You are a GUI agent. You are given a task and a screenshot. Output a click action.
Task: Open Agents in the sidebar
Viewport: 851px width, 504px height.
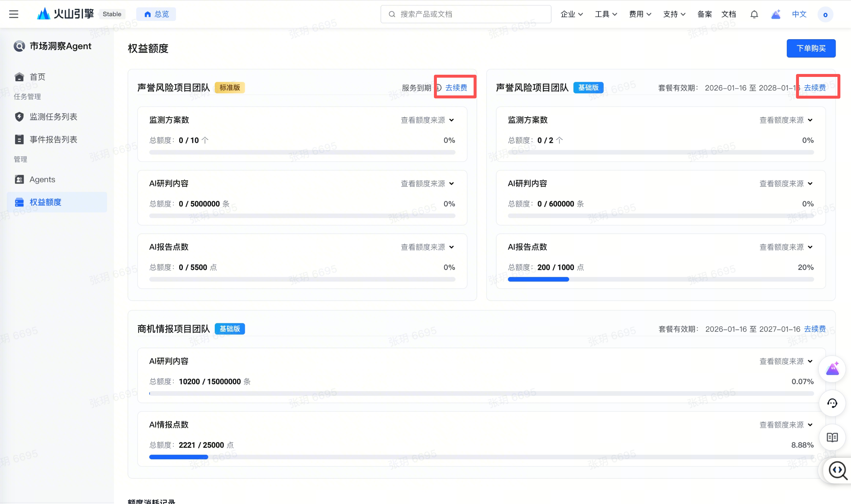[42, 179]
